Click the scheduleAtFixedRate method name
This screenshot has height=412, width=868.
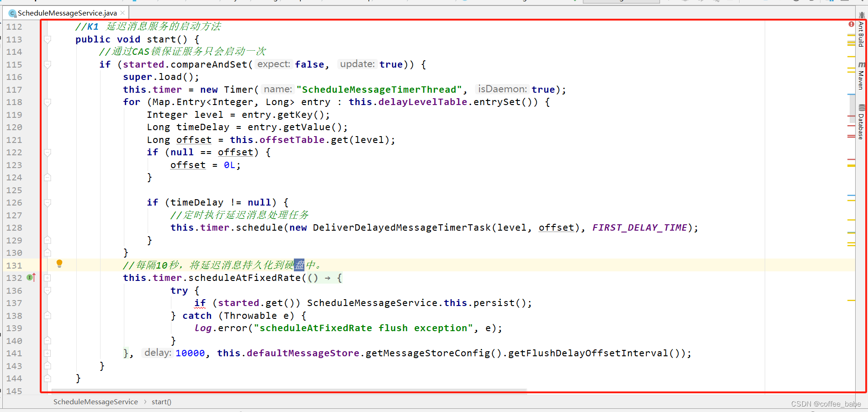(x=245, y=278)
